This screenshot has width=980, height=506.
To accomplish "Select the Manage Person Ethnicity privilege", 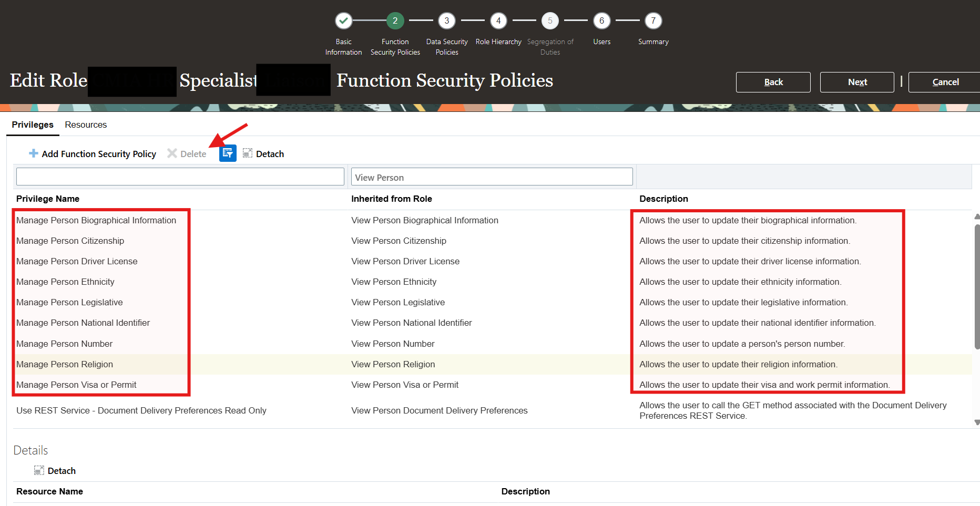I will tap(65, 282).
